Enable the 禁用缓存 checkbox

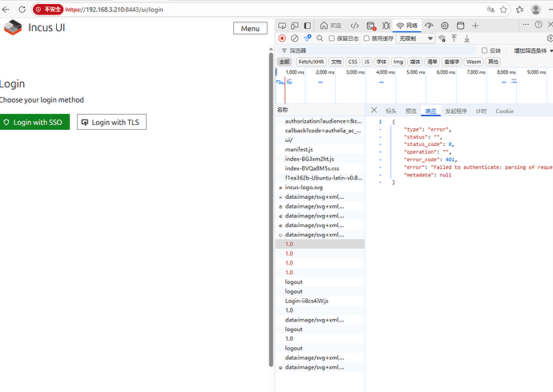coord(367,38)
